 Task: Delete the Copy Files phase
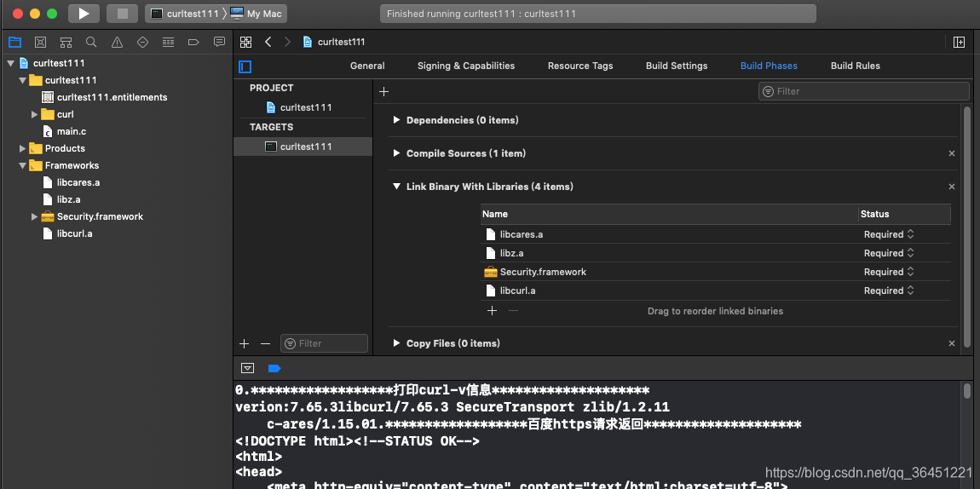tap(952, 343)
